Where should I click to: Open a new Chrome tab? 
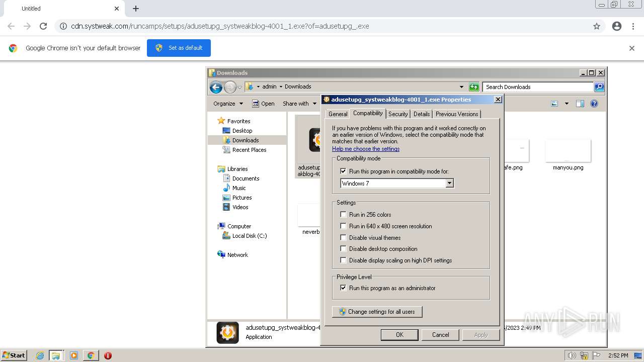(136, 9)
